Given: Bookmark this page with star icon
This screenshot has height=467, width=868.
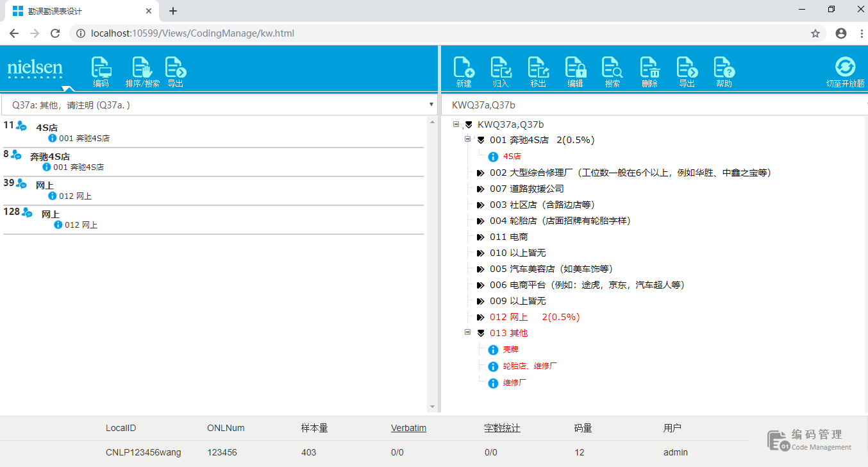Looking at the screenshot, I should 815,33.
